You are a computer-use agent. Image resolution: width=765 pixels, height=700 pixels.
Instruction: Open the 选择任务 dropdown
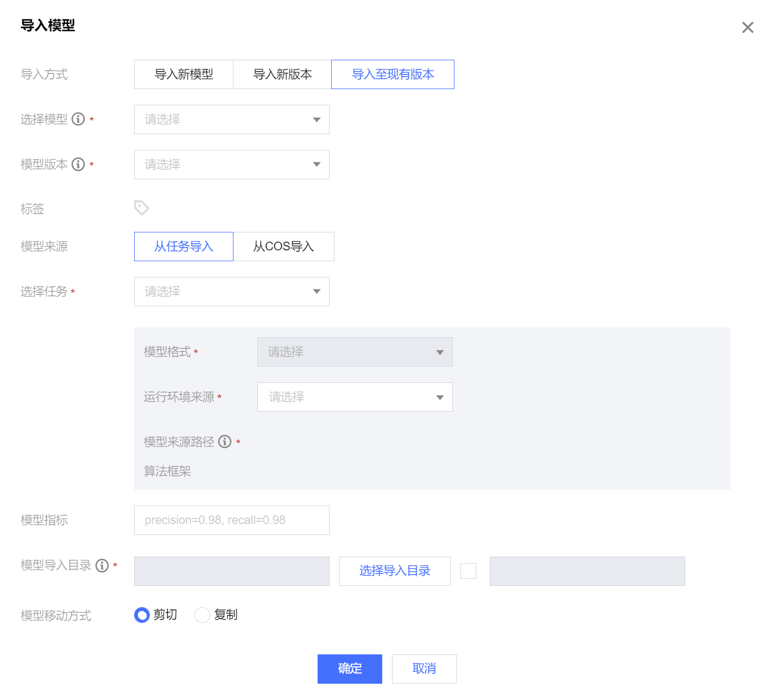(232, 292)
